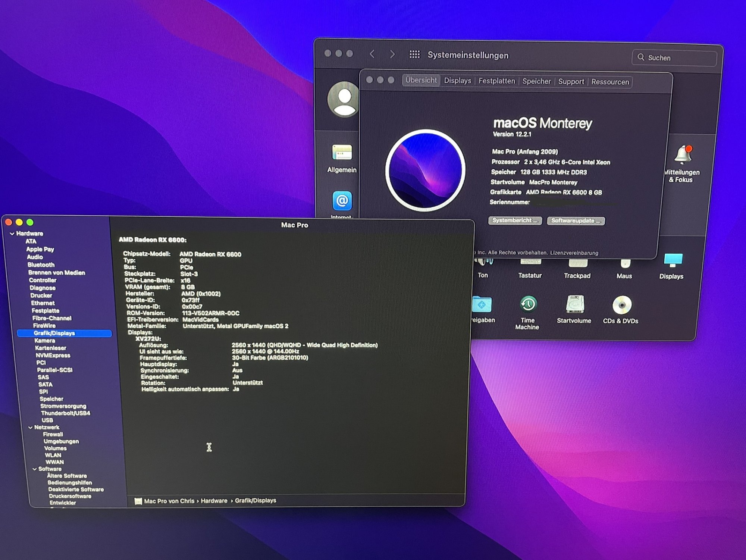Select Thunderbolt/USB4 in the sidebar

click(66, 413)
